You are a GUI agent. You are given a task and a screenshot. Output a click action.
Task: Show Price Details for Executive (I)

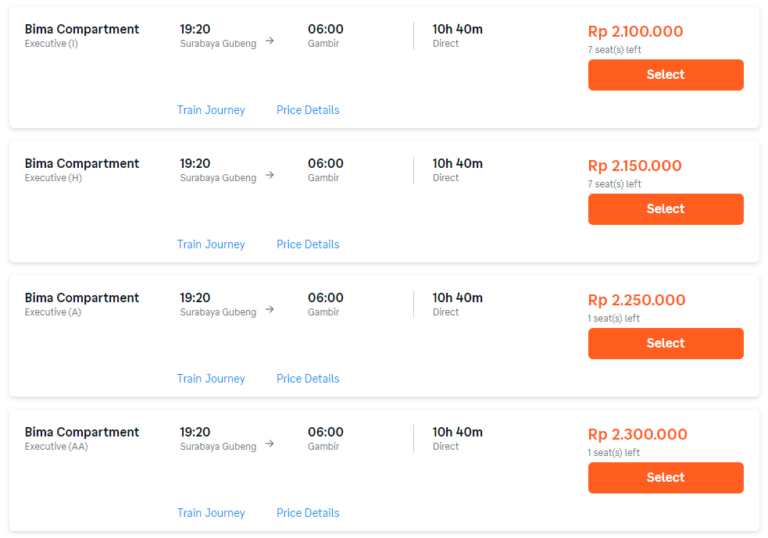[x=308, y=110]
